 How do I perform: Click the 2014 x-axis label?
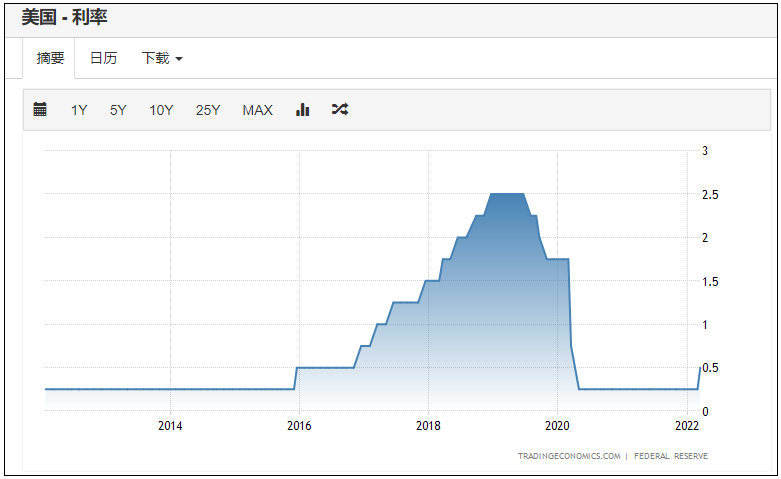point(170,426)
